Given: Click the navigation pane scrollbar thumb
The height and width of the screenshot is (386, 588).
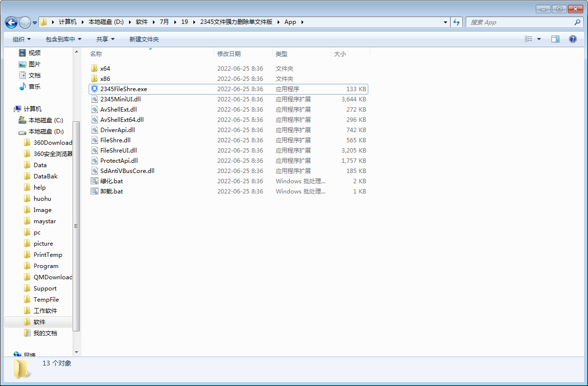Looking at the screenshot, I should point(76,226).
